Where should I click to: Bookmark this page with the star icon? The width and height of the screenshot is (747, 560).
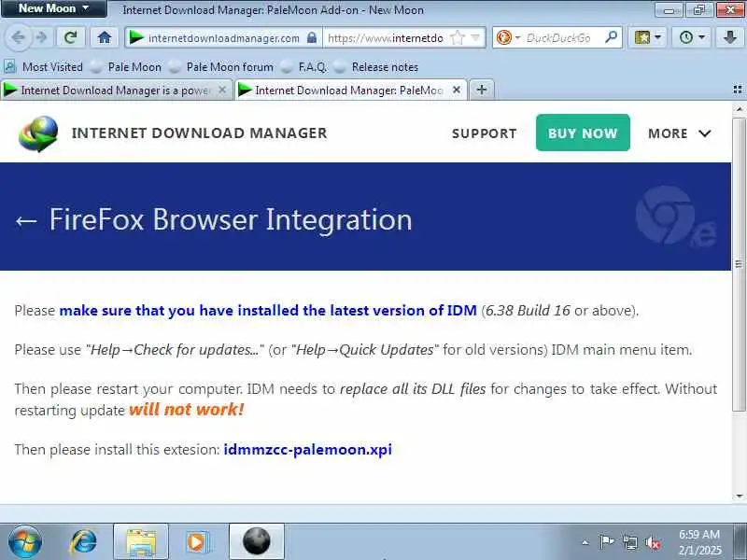[x=457, y=37]
